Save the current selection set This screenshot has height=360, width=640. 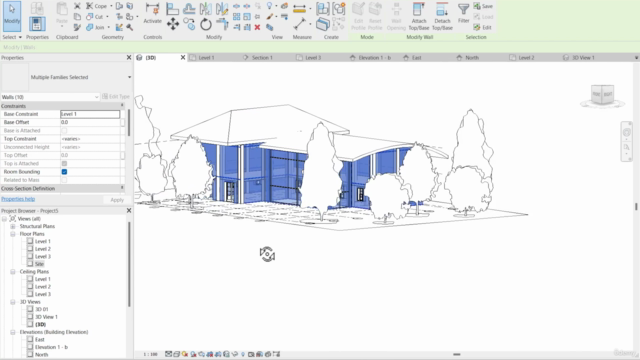tap(483, 6)
